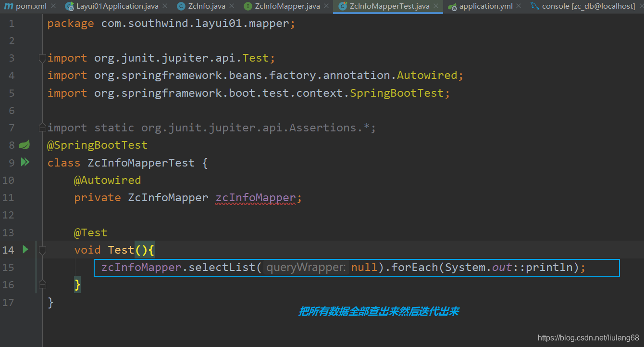
Task: Click SpringBootTest in the line 5 import
Action: 397,93
